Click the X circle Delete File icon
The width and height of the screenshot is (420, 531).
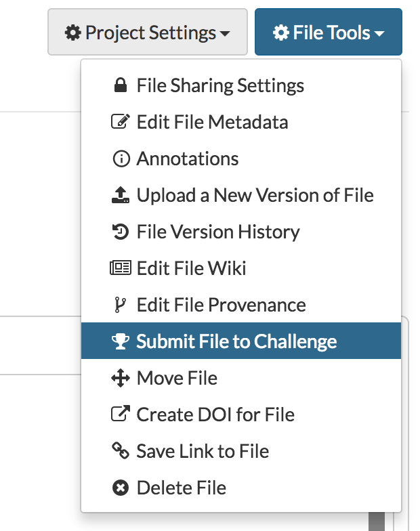click(120, 488)
